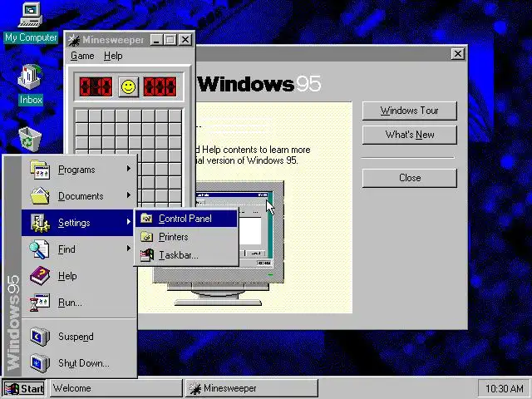Viewport: 532px width, 399px height.
Task: Click the Settings icon in Start menu
Action: pyautogui.click(x=40, y=223)
